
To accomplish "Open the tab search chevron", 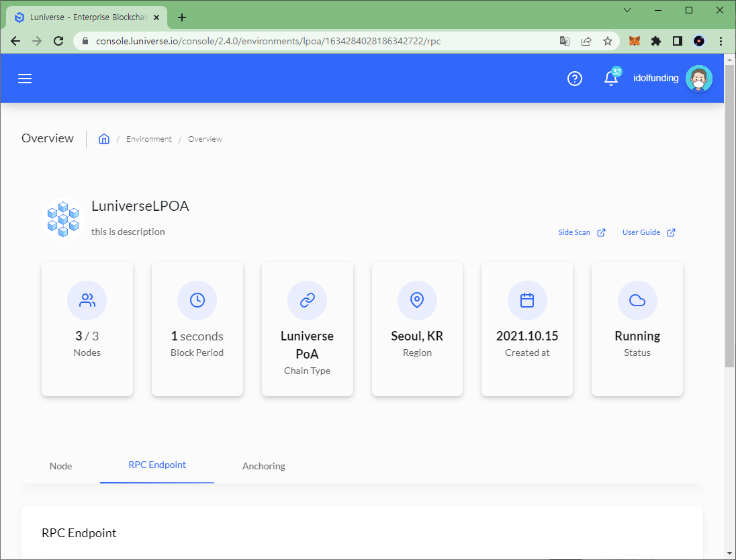I will coord(627,10).
